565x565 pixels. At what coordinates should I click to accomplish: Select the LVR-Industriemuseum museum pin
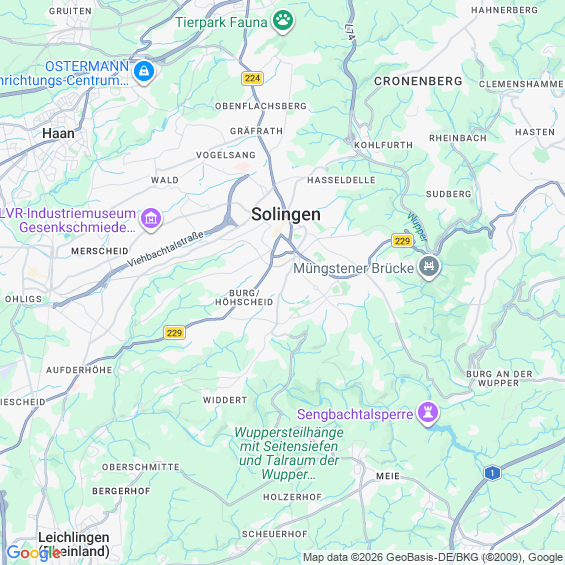click(x=151, y=219)
